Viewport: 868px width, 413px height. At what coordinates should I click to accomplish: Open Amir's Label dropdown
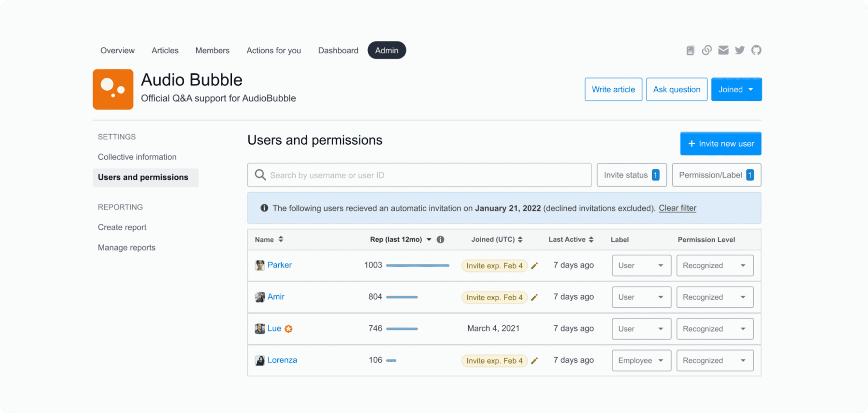point(641,297)
